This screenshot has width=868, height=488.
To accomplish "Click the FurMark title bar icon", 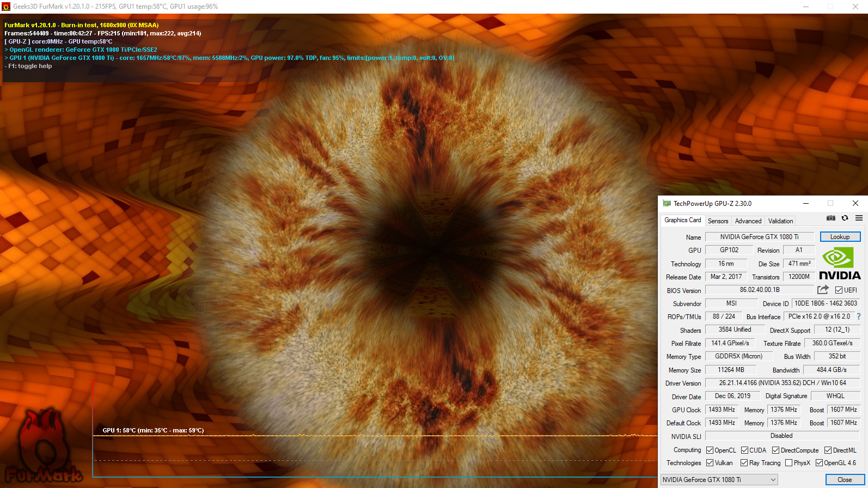I will pos(6,7).
